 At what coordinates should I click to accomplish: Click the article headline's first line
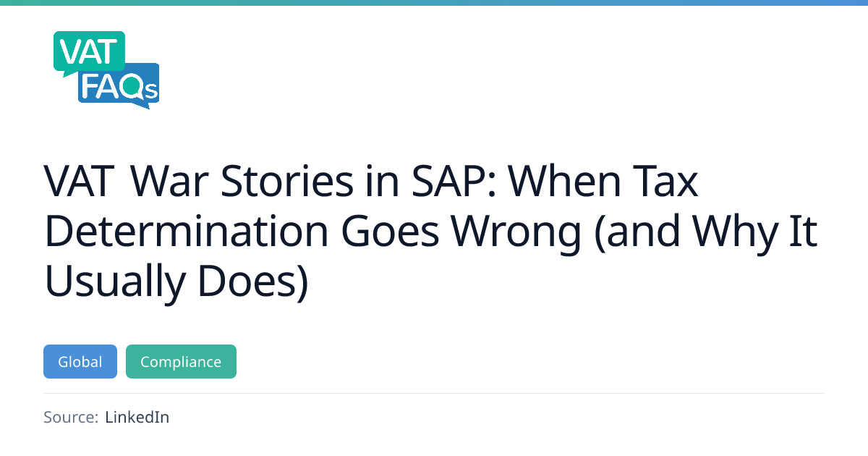[x=371, y=181]
